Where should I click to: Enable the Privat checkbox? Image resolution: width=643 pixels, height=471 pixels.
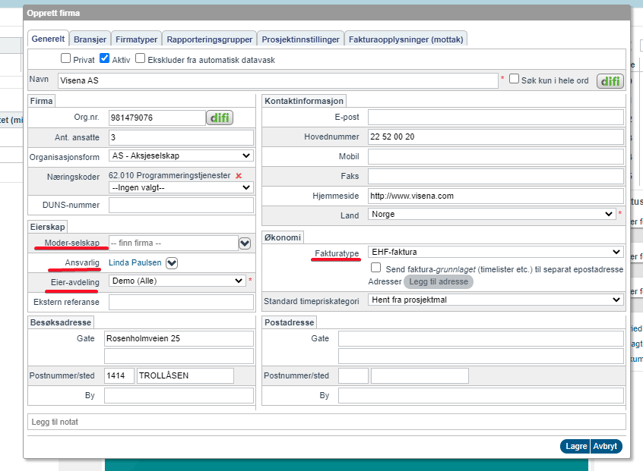pyautogui.click(x=66, y=59)
